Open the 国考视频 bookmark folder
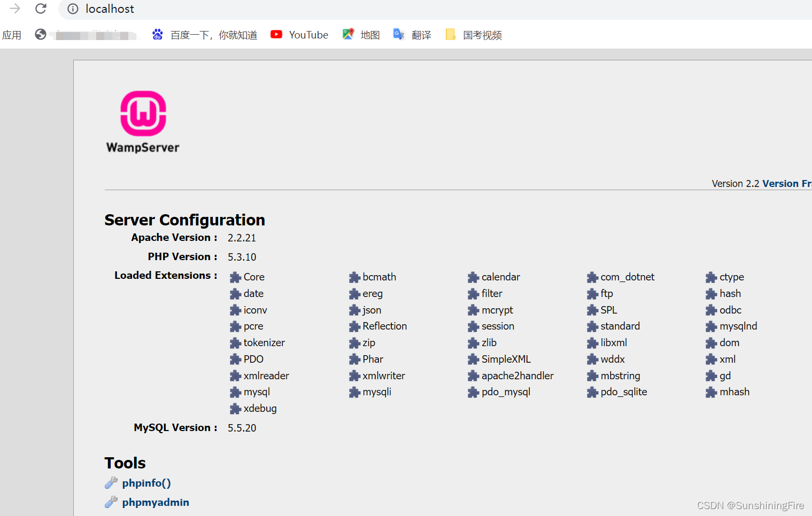812x516 pixels. [482, 35]
